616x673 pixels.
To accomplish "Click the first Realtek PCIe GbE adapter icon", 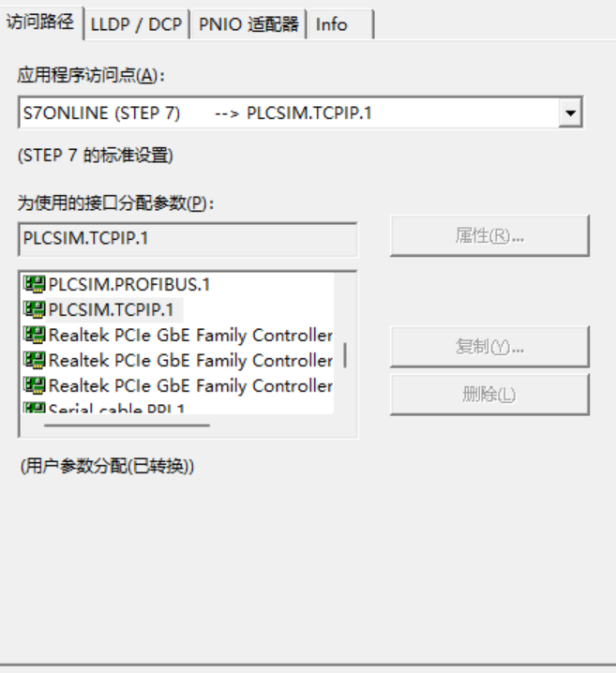I will point(35,335).
